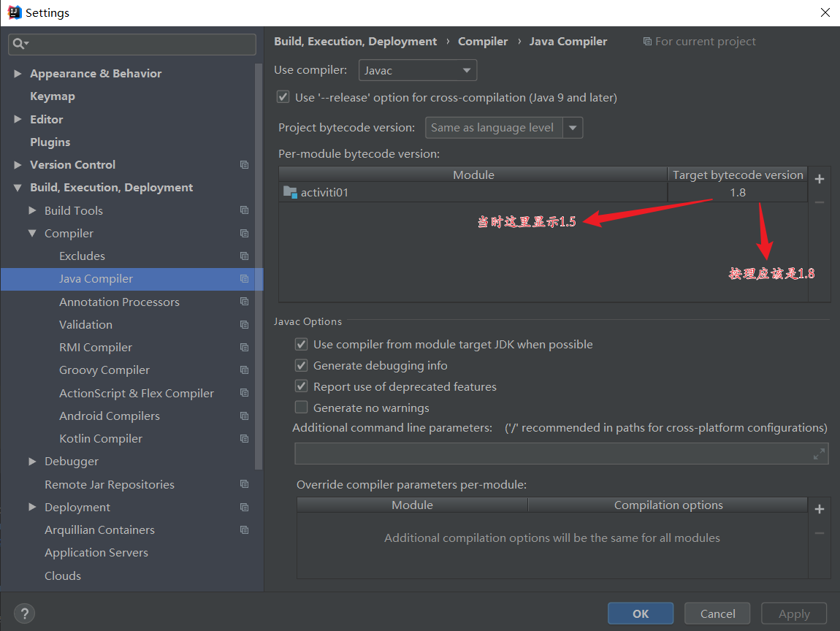Click Build, Execution, Deployment breadcrumb
This screenshot has height=631, width=840.
(x=355, y=41)
